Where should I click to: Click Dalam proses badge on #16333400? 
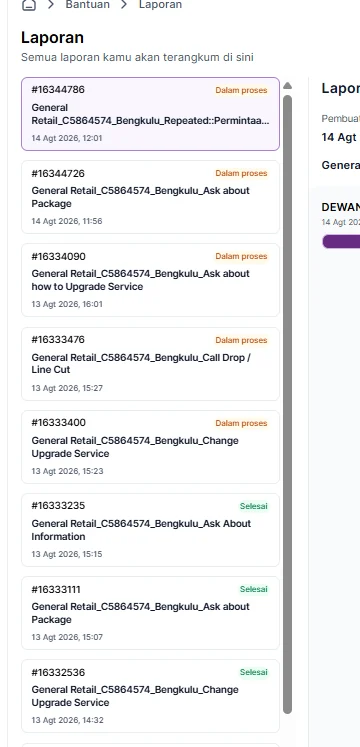click(x=241, y=423)
